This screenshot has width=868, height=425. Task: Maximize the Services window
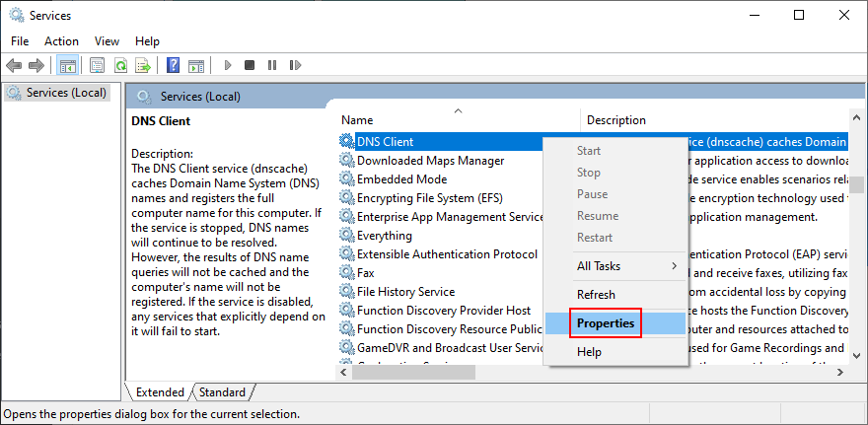click(x=799, y=16)
